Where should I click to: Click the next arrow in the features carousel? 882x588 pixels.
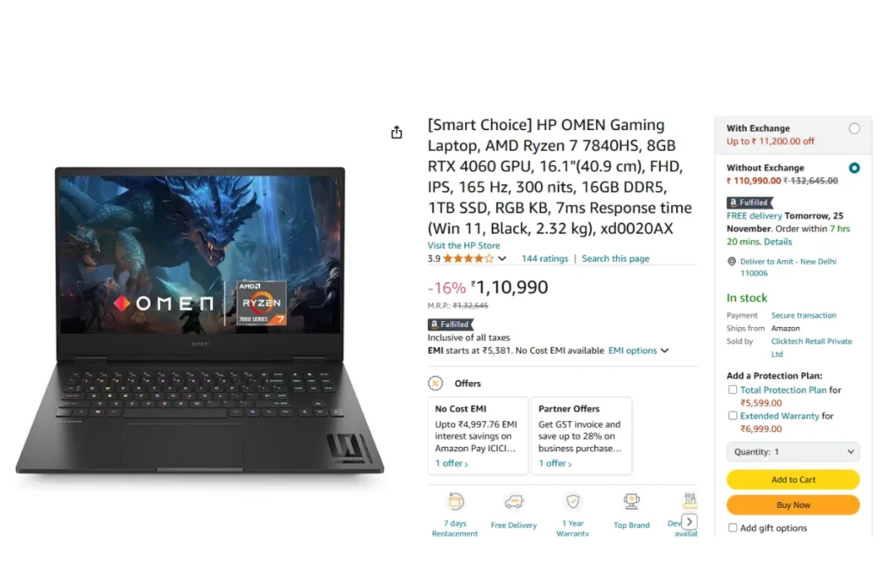pos(690,522)
